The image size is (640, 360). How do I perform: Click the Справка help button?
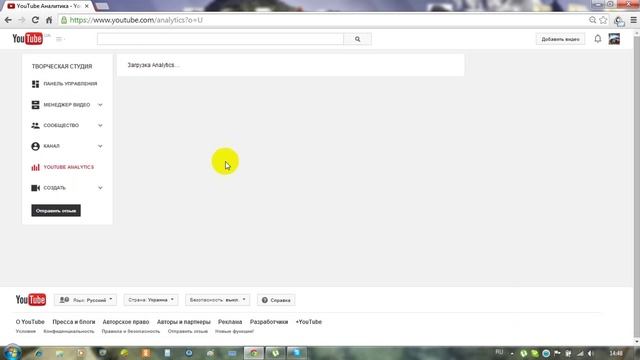(x=276, y=300)
